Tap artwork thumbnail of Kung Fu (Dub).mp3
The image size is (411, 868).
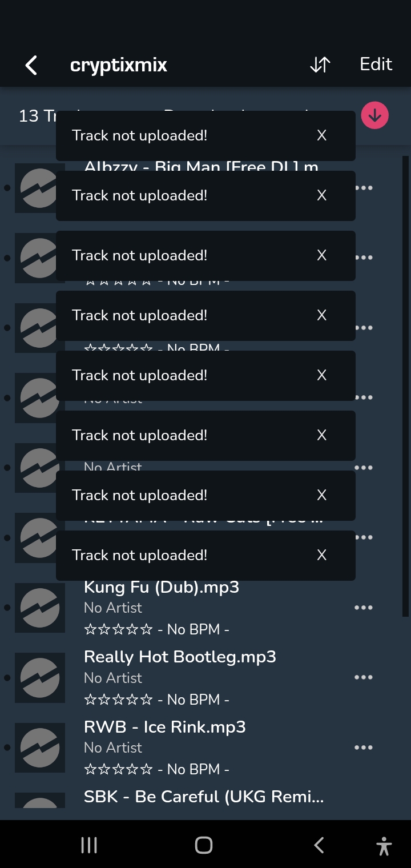(x=40, y=608)
